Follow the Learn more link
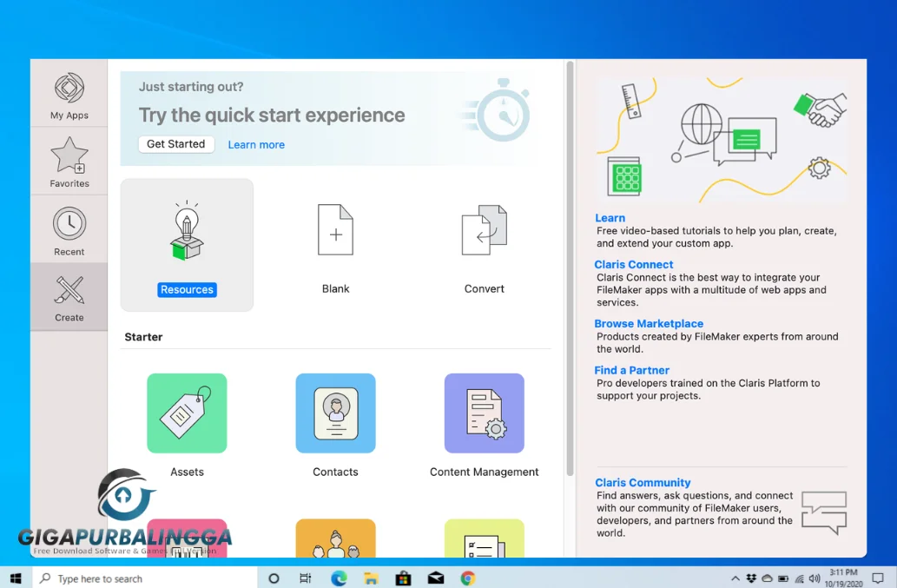Viewport: 897px width, 588px height. pos(256,145)
